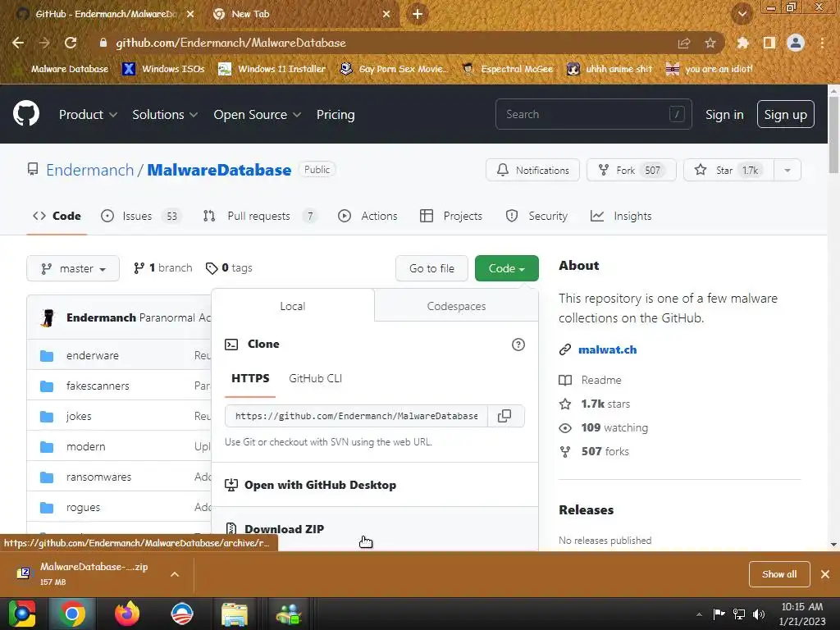Open the ransomwares folder
This screenshot has height=630, width=840.
click(98, 477)
